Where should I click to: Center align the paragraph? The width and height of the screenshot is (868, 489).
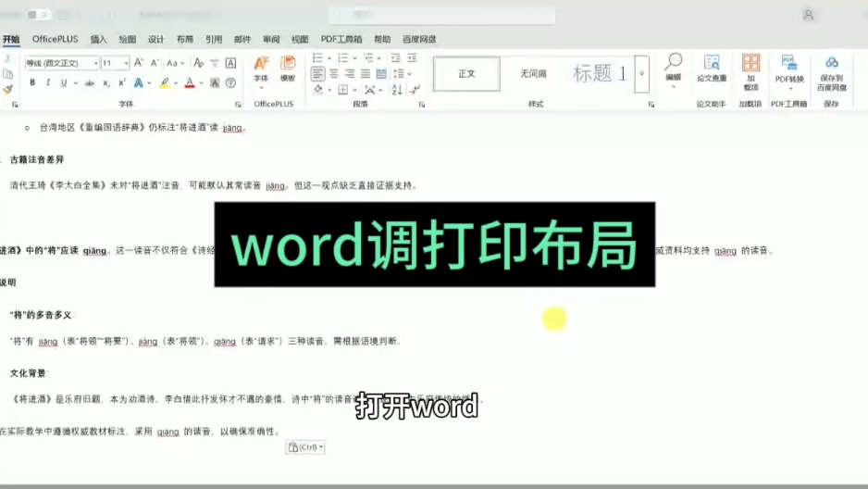[x=334, y=73]
